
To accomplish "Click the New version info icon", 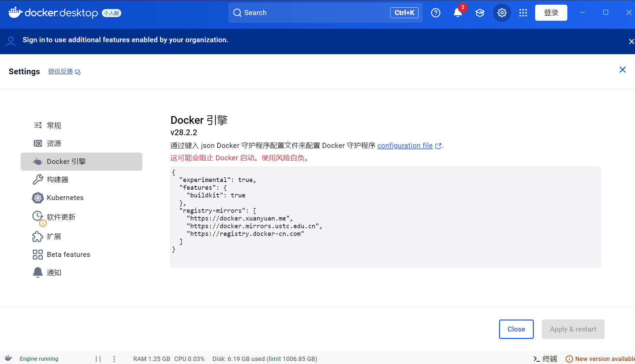I will pos(569,359).
